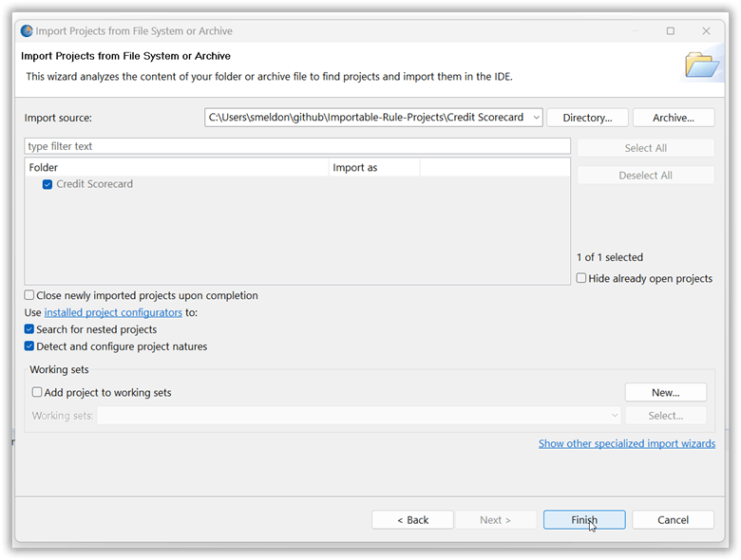Toggle Search for nested projects
The height and width of the screenshot is (560, 741).
coord(29,329)
